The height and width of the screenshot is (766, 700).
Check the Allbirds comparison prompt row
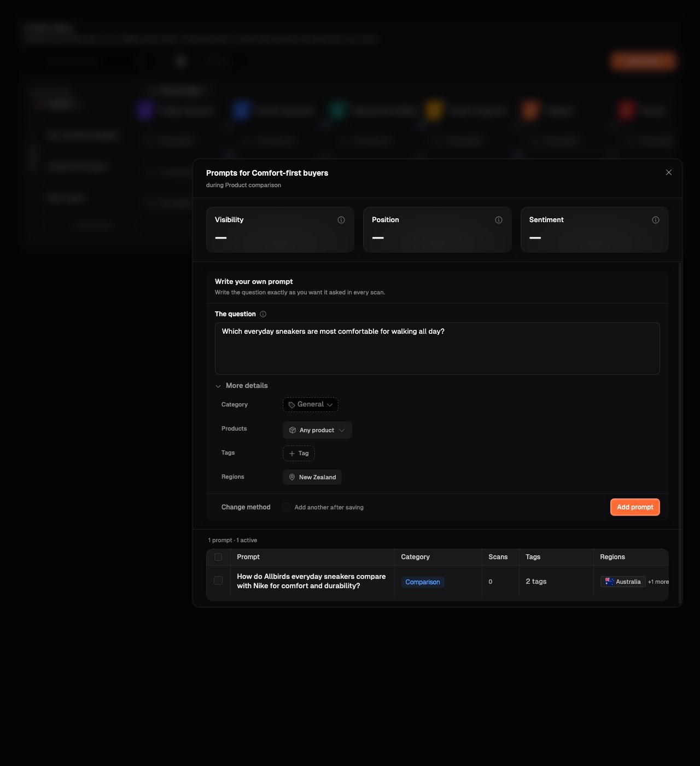click(218, 581)
